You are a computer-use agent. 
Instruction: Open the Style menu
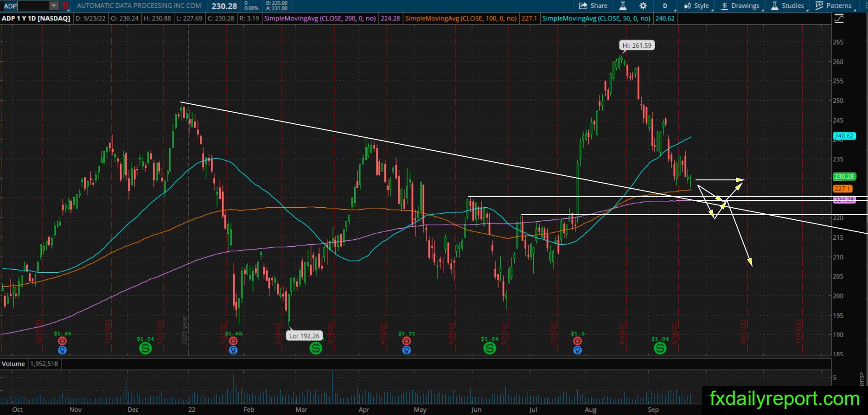tap(696, 6)
